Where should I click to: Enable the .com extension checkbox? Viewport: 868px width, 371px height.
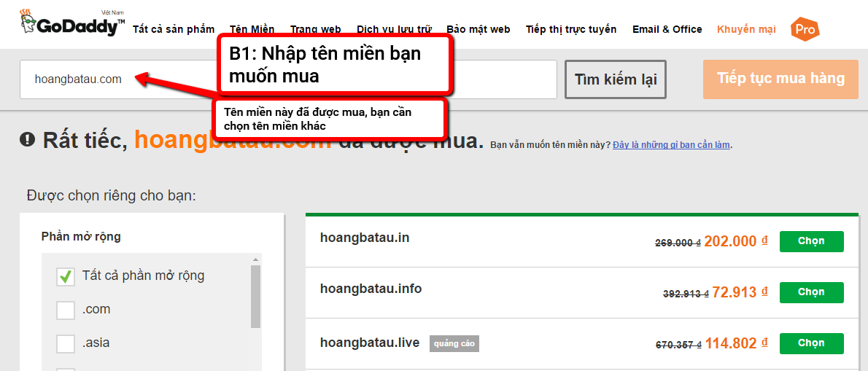[x=66, y=310]
